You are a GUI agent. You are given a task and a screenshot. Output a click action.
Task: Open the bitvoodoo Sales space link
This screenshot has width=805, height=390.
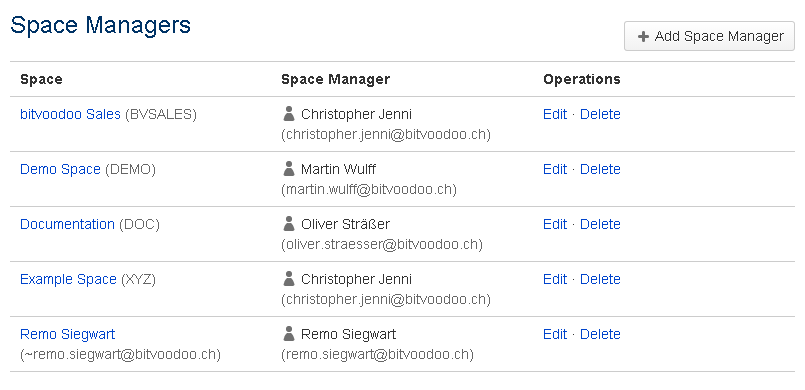point(70,114)
